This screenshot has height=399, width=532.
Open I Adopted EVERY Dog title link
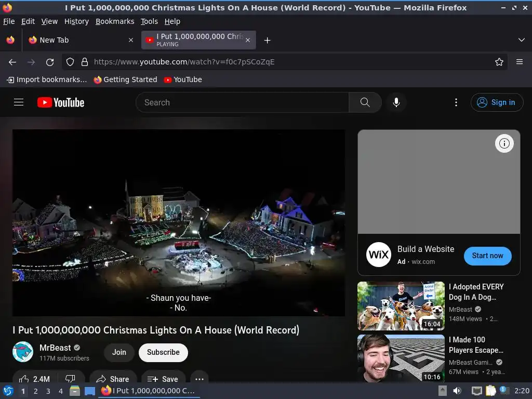tap(476, 292)
